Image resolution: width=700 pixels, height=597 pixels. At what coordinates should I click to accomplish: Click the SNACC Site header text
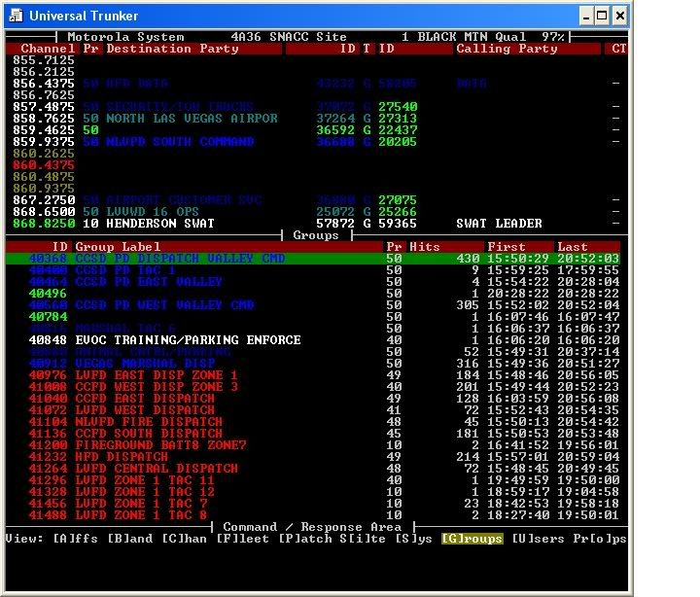click(308, 37)
